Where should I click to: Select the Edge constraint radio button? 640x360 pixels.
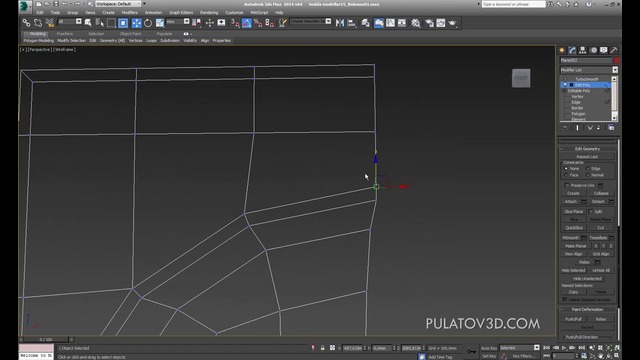click(587, 168)
